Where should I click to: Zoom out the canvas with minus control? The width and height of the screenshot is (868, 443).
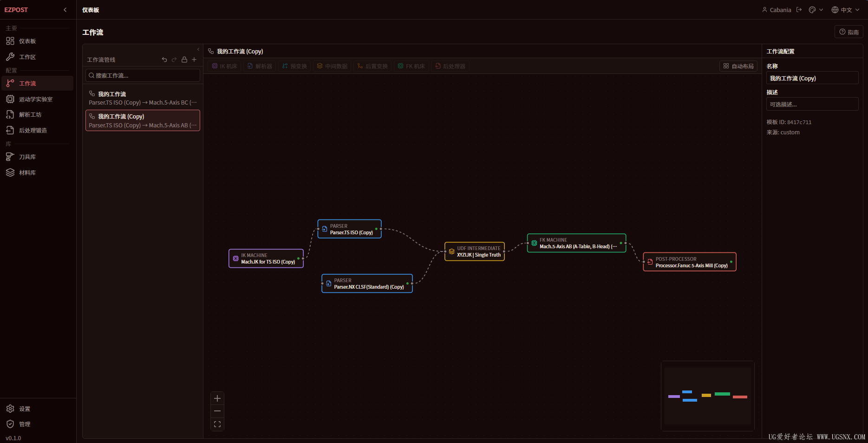[x=217, y=411]
